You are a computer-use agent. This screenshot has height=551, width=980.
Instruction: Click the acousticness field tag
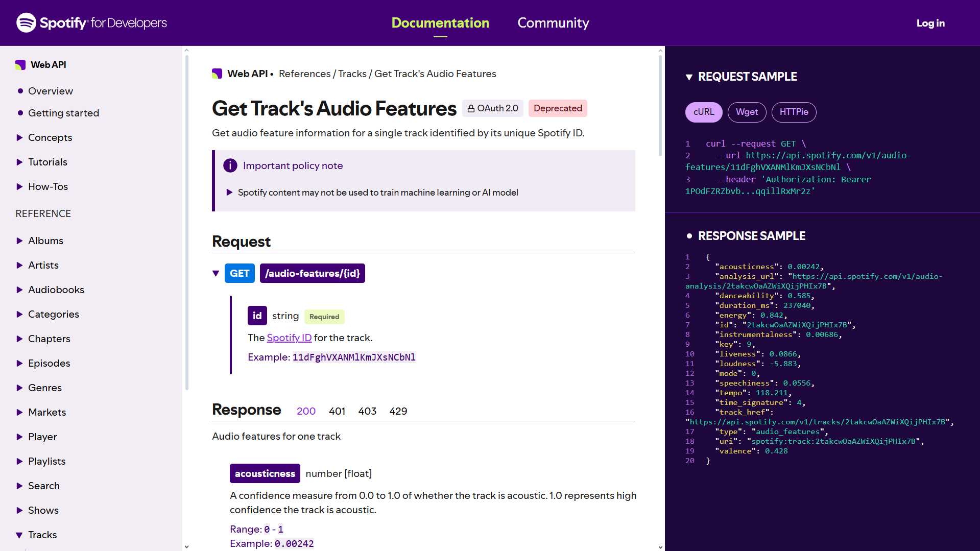click(265, 473)
